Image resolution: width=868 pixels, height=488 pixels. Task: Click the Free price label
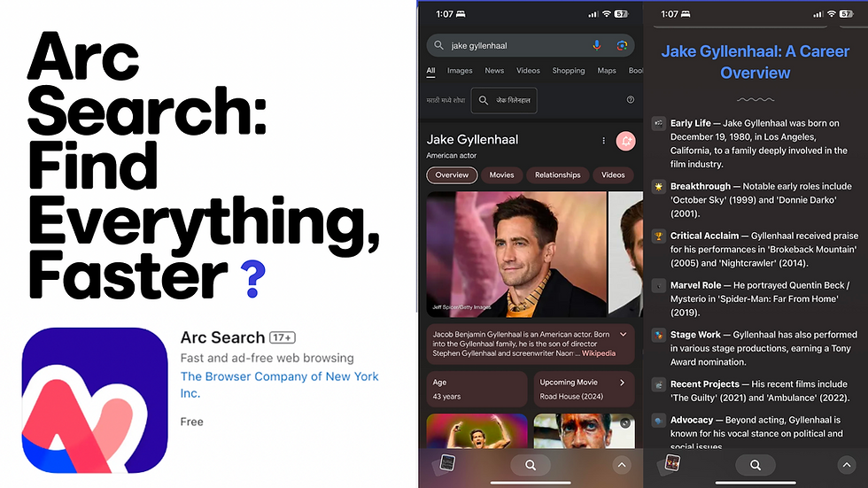point(191,422)
